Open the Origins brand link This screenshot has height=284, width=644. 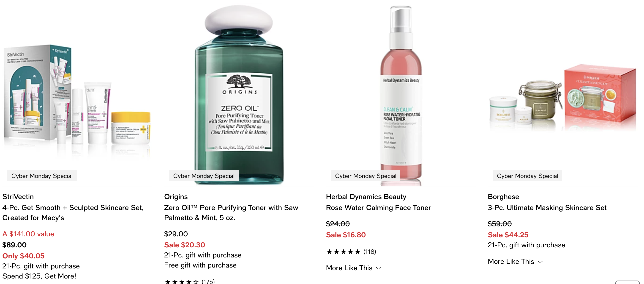pos(176,197)
